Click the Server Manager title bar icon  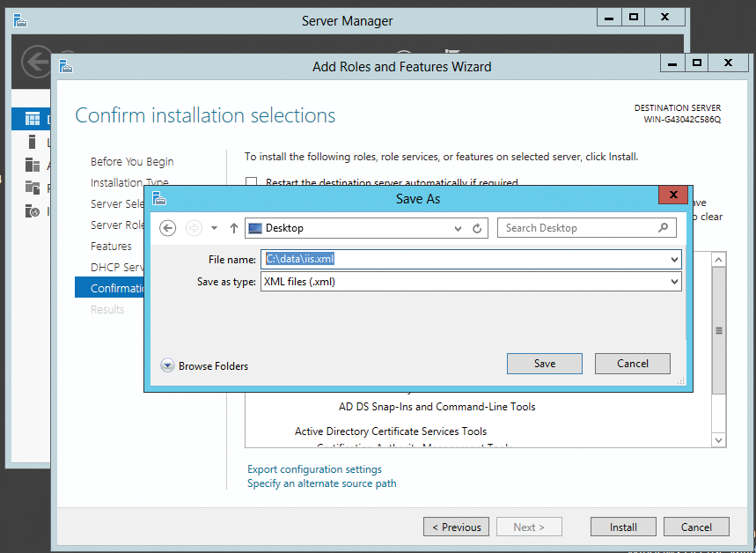(x=19, y=19)
